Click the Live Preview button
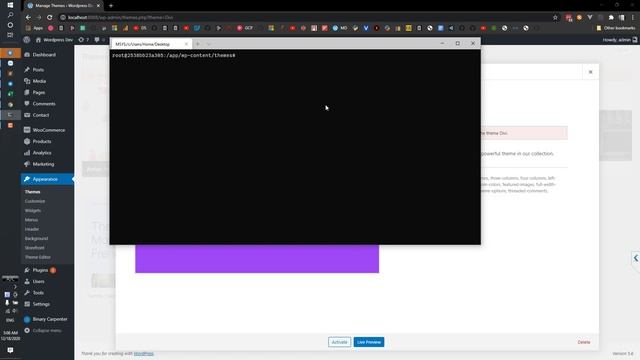Image resolution: width=640 pixels, height=360 pixels. (369, 342)
